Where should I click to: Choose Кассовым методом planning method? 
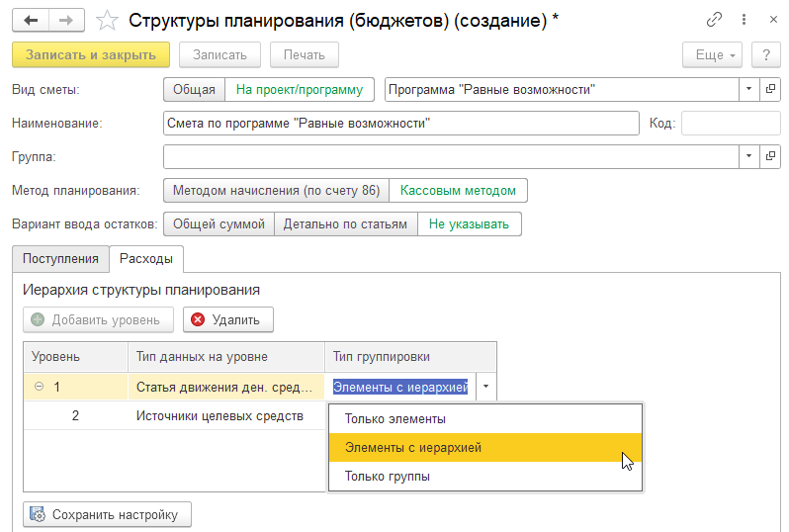point(458,190)
